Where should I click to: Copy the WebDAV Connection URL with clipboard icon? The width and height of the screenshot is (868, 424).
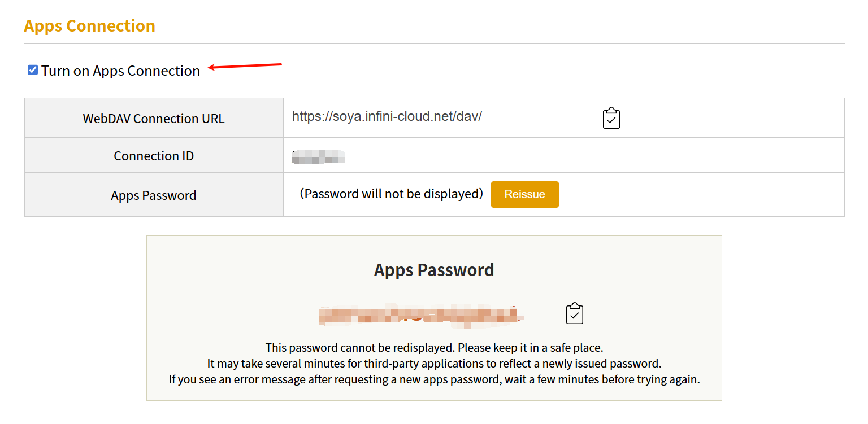click(611, 118)
